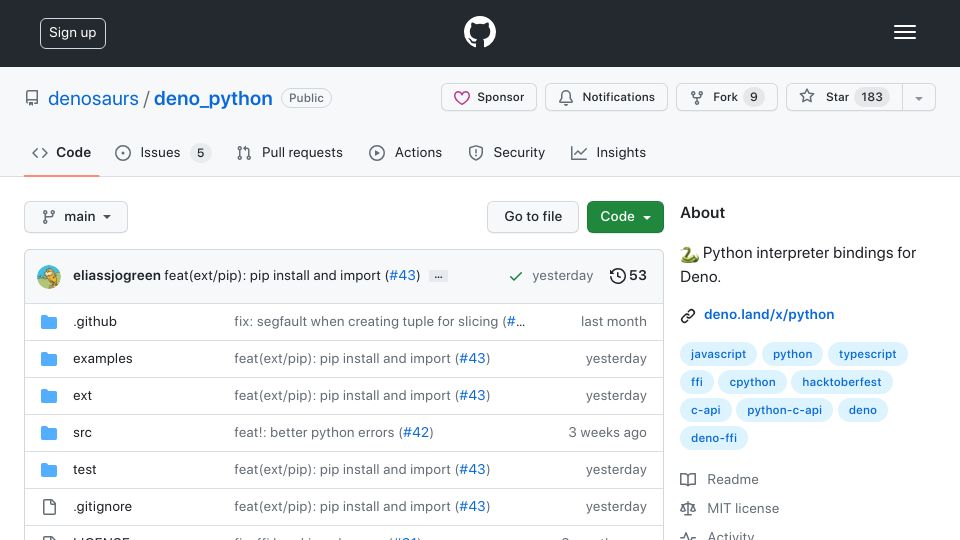This screenshot has height=540, width=960.
Task: Click the deno-ffi topic tag
Action: tap(713, 439)
